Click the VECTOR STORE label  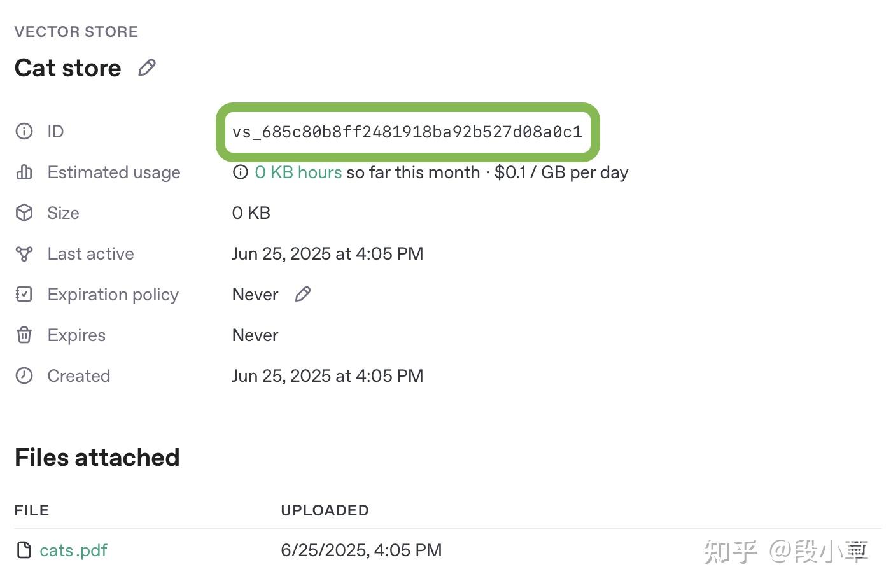pos(76,31)
